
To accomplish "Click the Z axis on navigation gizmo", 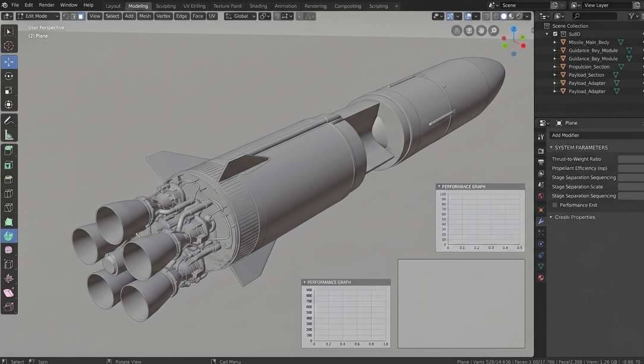I will [514, 29].
